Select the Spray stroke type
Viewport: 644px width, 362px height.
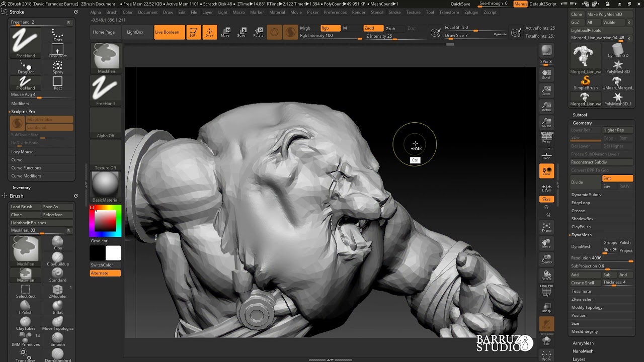tap(58, 67)
